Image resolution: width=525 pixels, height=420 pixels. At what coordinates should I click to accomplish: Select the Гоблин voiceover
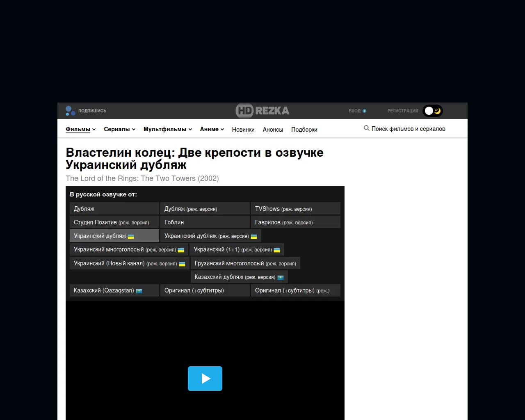click(205, 222)
